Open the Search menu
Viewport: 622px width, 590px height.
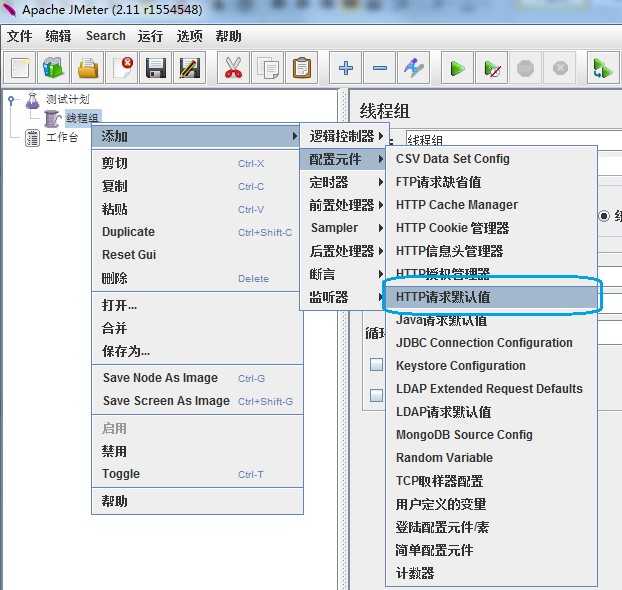(x=106, y=36)
